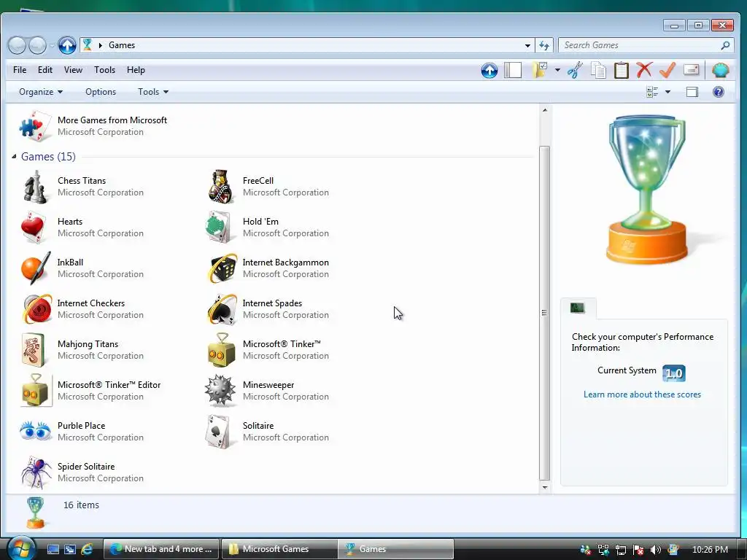Select Spider Solitaire icon
The width and height of the screenshot is (747, 560).
36,472
